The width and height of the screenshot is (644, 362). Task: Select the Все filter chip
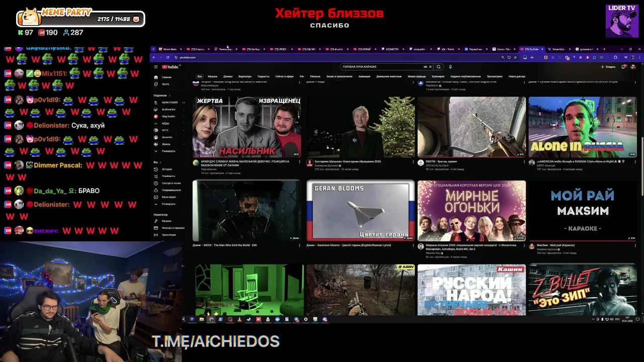coord(200,76)
